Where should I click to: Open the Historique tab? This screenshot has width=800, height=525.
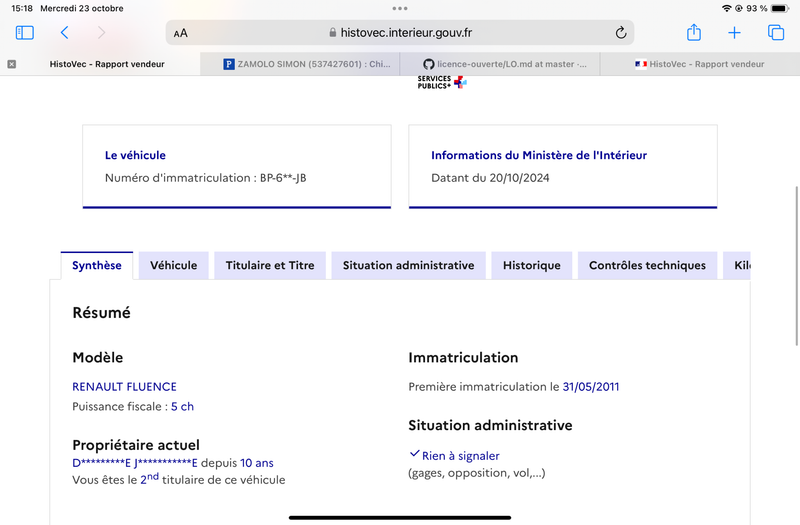click(x=532, y=265)
